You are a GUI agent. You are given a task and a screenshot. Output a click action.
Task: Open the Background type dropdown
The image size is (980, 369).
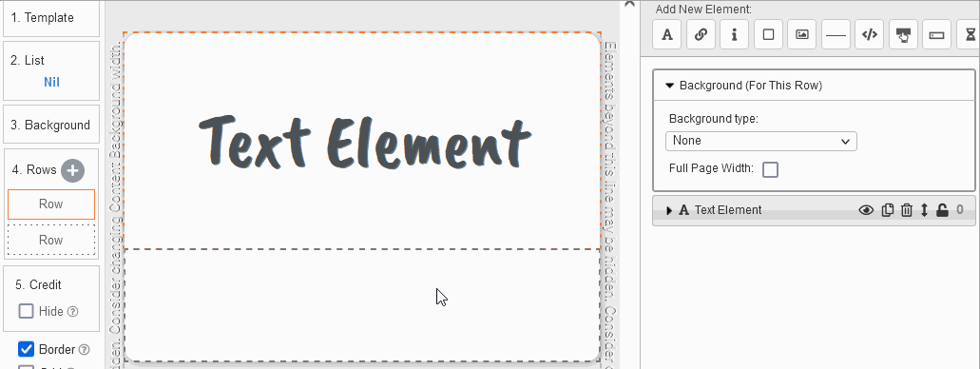pyautogui.click(x=760, y=141)
